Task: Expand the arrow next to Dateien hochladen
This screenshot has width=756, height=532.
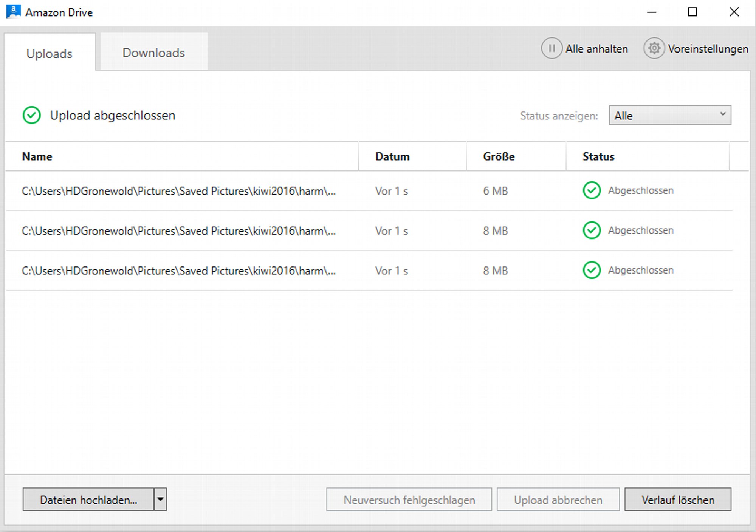Action: point(160,499)
